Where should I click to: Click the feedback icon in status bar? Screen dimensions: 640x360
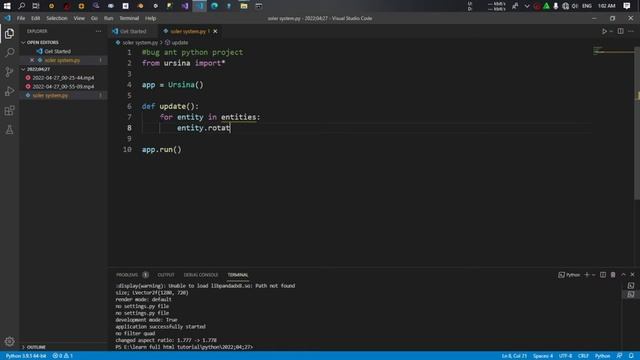[619, 356]
